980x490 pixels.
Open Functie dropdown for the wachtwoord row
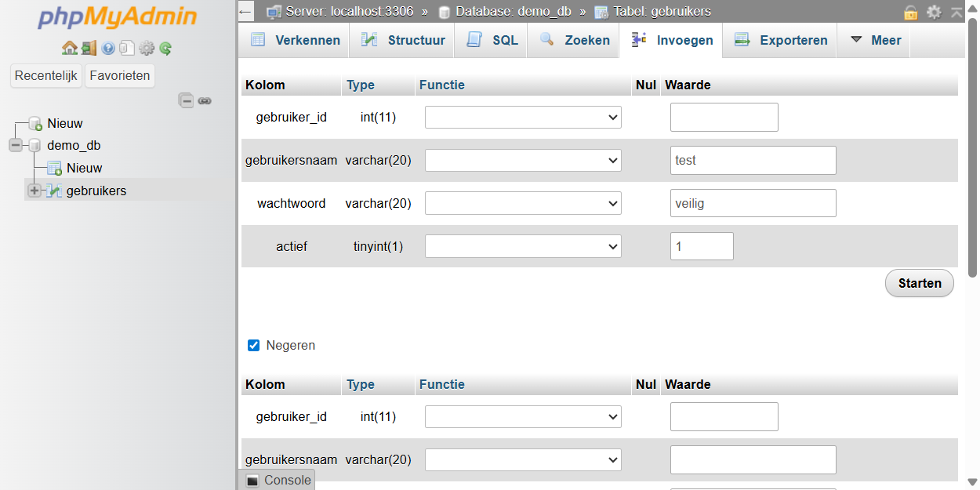coord(523,204)
